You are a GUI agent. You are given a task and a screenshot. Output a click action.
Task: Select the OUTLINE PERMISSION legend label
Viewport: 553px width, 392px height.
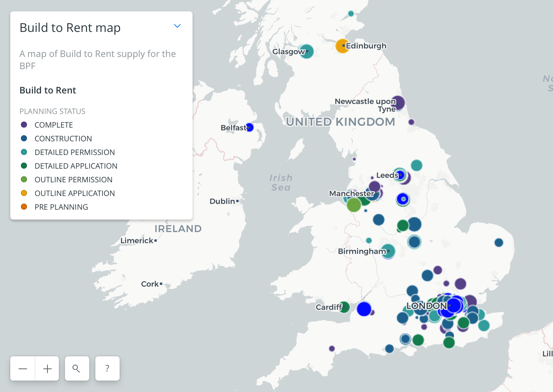point(73,180)
